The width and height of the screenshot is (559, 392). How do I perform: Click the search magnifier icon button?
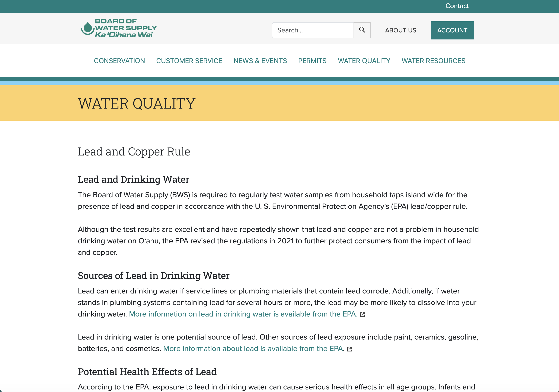click(x=362, y=30)
